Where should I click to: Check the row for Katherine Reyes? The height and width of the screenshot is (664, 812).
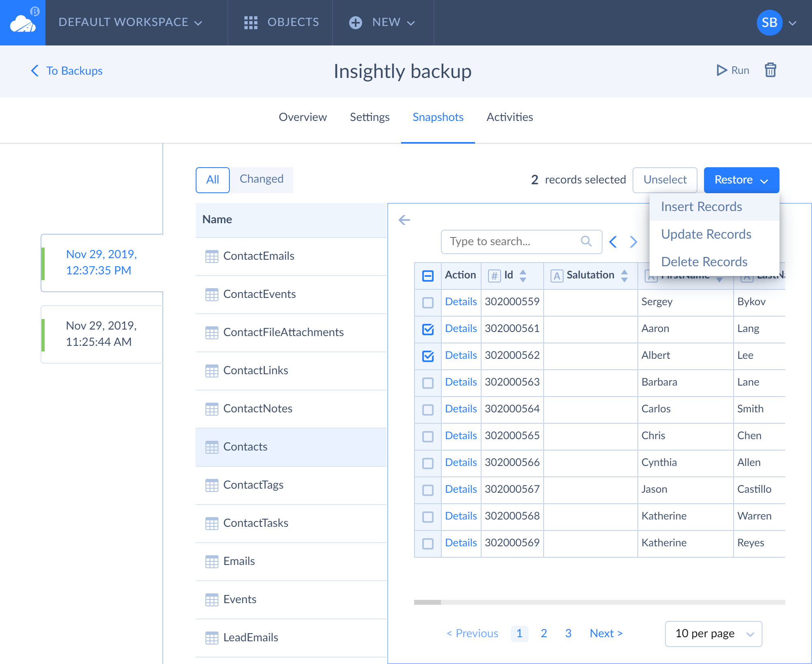[x=428, y=544]
